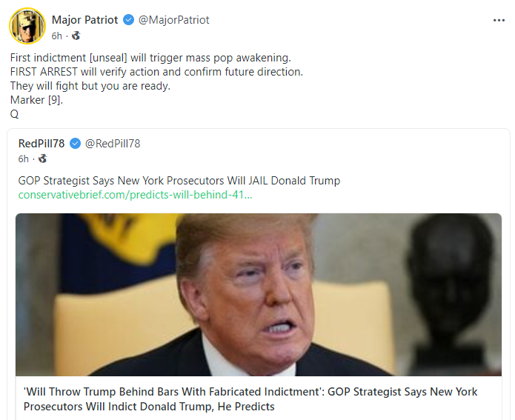Click the @RedPill78 handle
The image size is (515, 420).
click(x=113, y=144)
